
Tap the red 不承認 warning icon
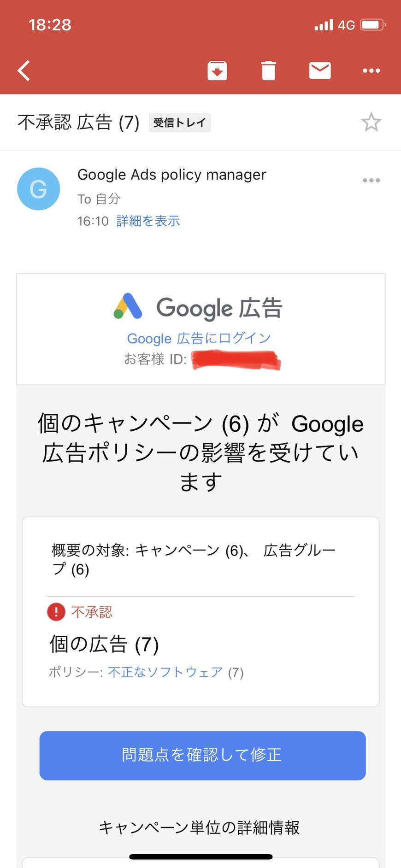click(56, 612)
